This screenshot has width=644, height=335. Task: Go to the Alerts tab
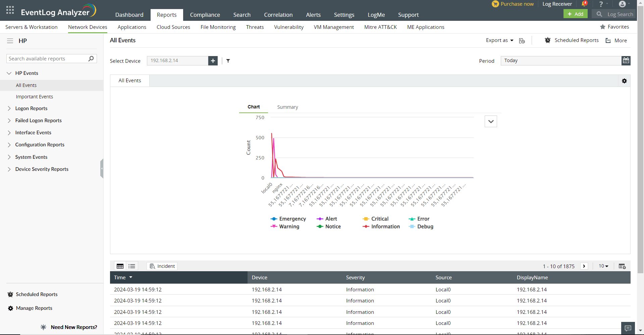(x=313, y=15)
